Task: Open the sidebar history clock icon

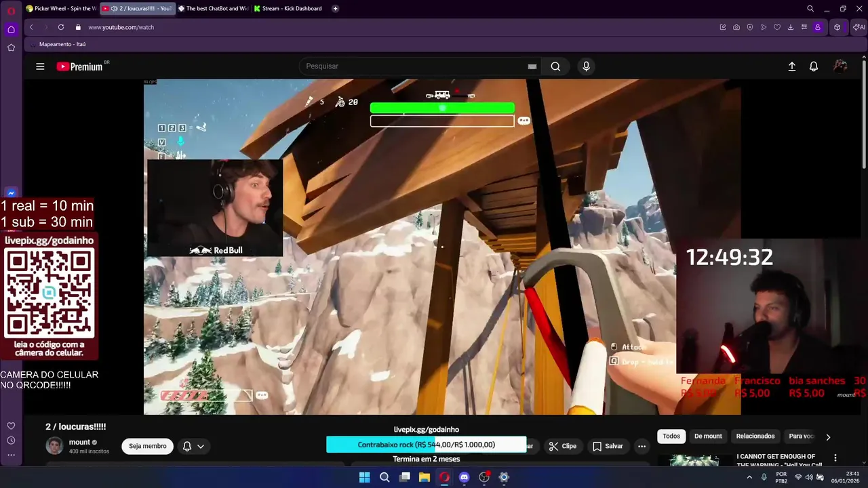Action: pos(11,441)
